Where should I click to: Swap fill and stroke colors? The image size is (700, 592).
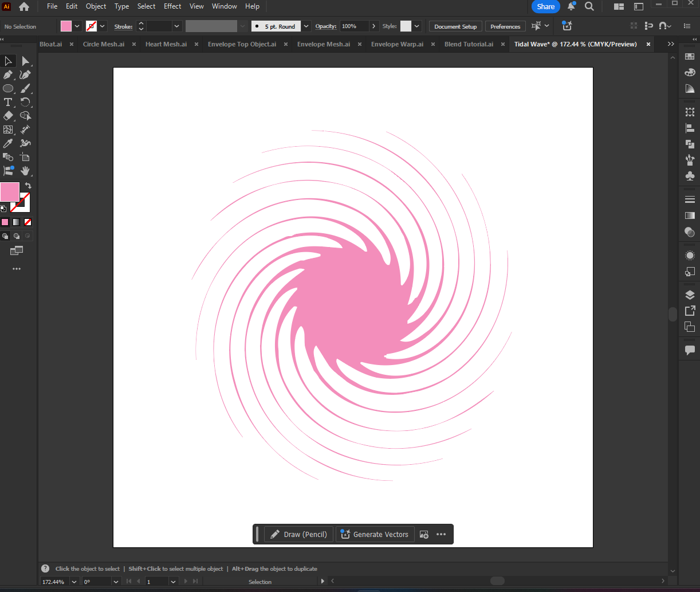pyautogui.click(x=28, y=186)
